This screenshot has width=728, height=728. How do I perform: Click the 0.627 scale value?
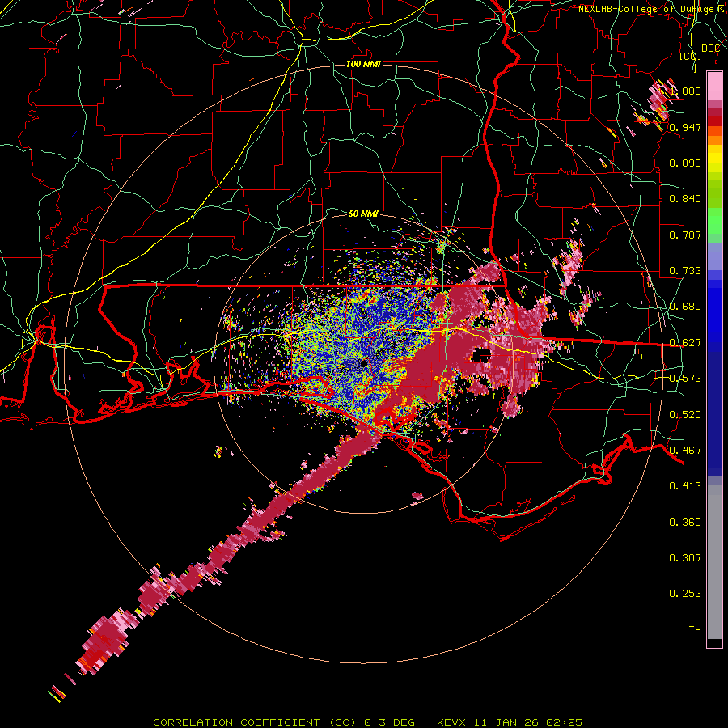click(685, 343)
